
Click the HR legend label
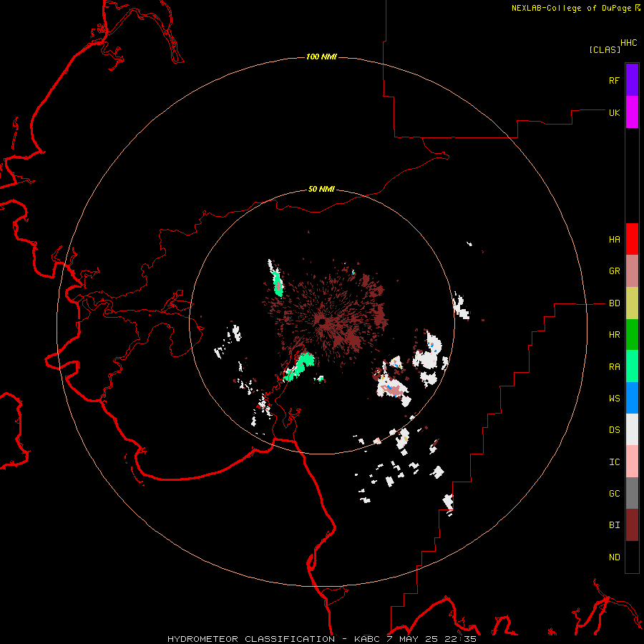[x=614, y=335]
